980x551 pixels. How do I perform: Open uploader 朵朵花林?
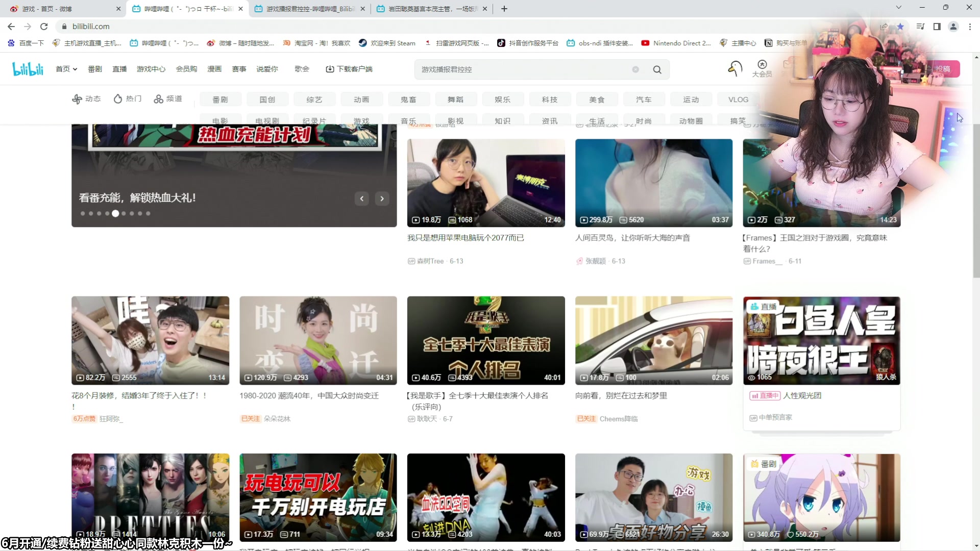(277, 419)
